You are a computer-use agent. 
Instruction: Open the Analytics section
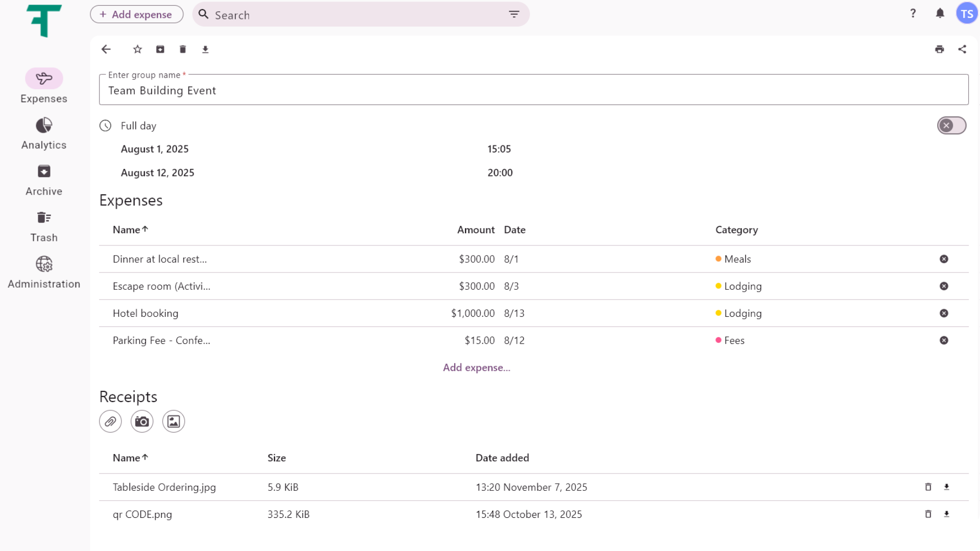tap(44, 134)
